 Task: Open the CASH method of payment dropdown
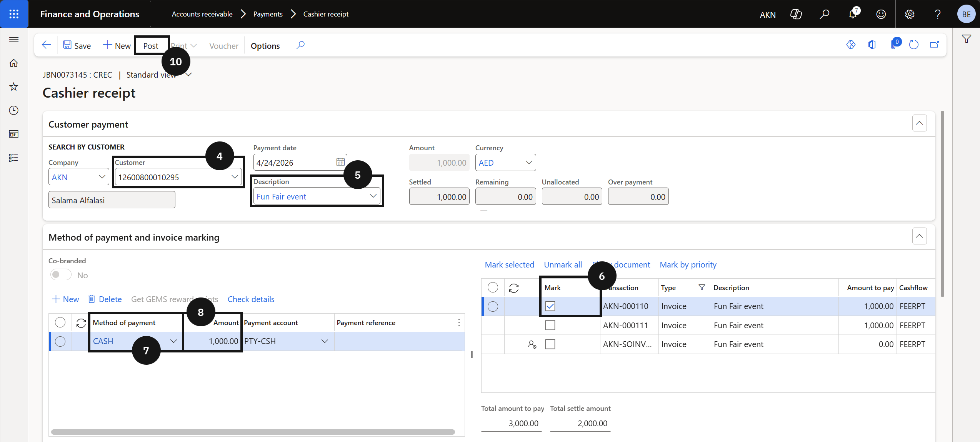point(173,341)
